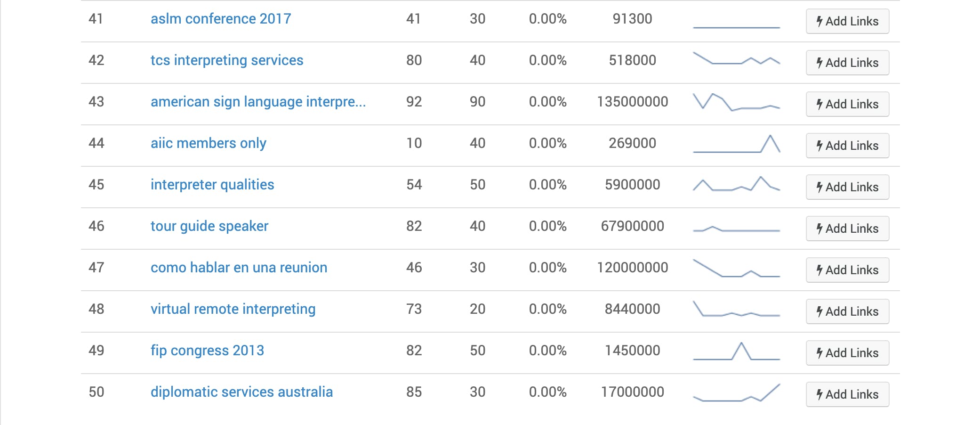Open keyword virtual remote interpreting
980x425 pixels.
coord(233,309)
